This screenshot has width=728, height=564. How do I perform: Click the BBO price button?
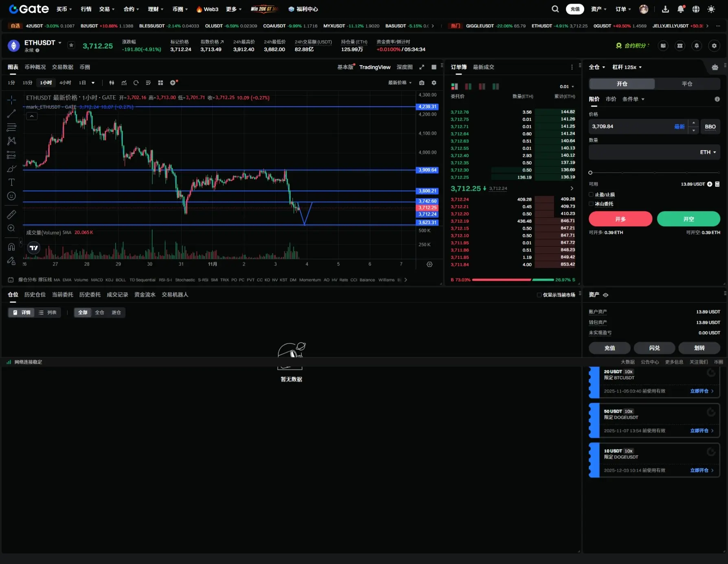point(710,127)
